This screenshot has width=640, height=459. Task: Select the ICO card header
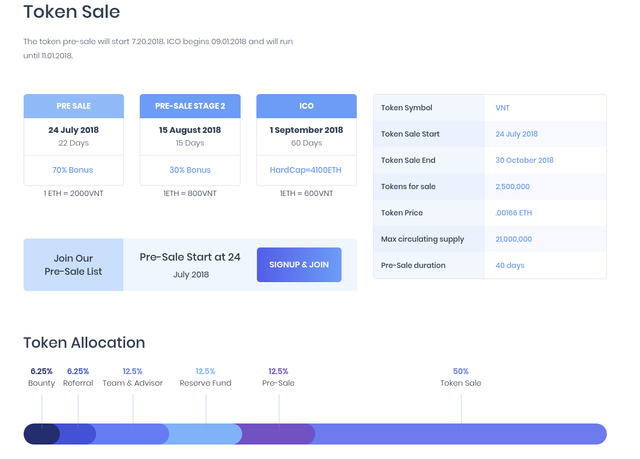(x=306, y=106)
